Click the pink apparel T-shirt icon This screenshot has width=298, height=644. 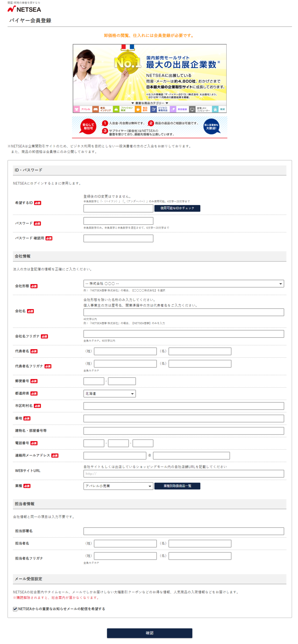(77, 109)
